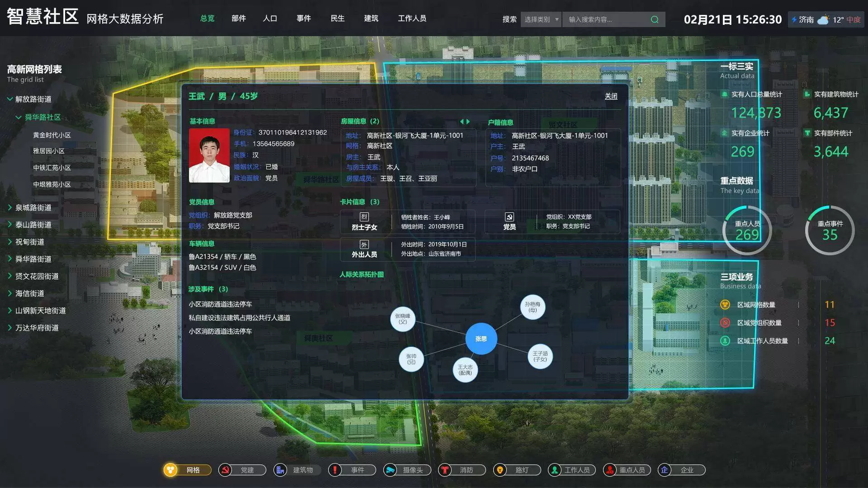Open the 事件 top navigation tab

[304, 19]
